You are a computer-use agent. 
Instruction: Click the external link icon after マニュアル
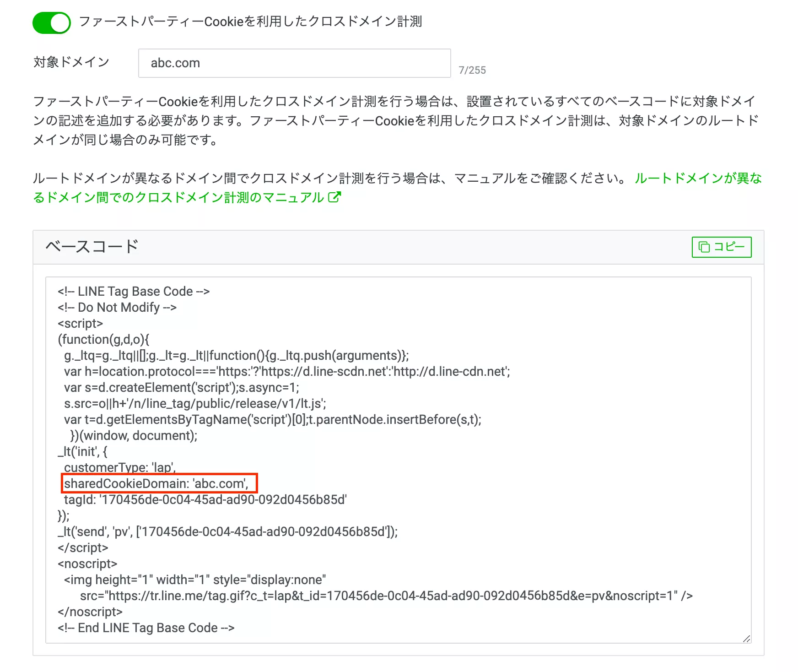click(334, 197)
